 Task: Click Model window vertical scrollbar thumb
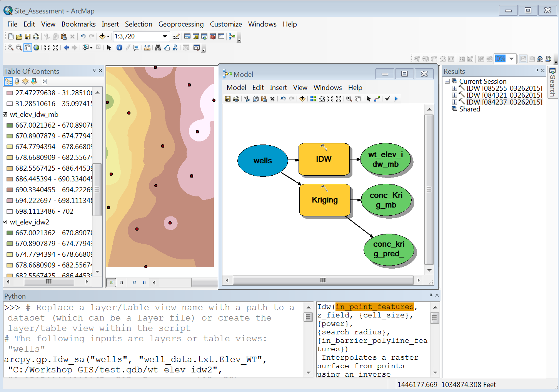tap(429, 189)
